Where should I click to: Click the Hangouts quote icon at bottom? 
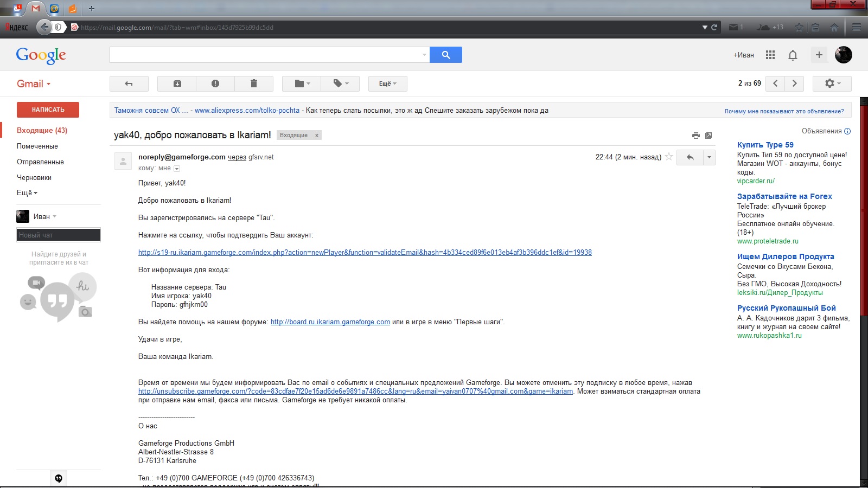click(x=59, y=478)
